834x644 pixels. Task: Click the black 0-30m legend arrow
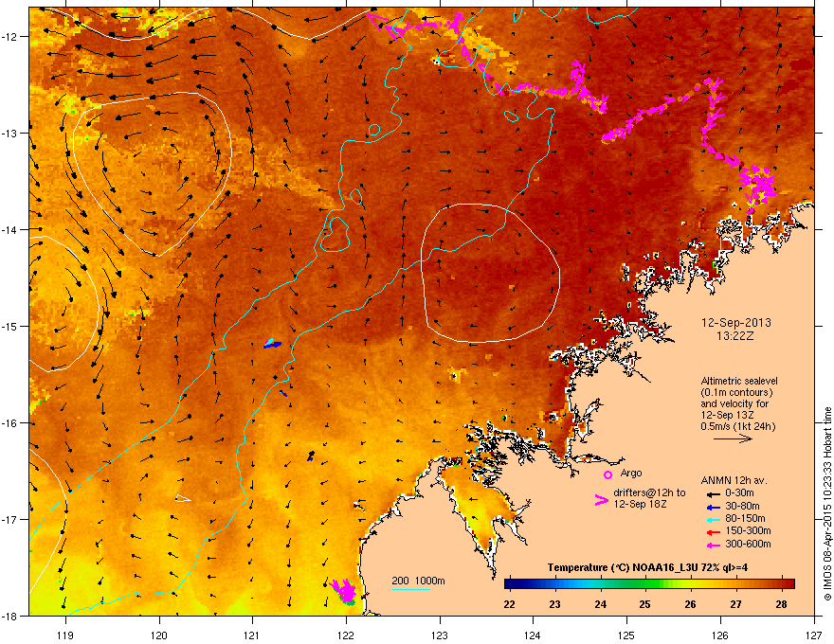coord(714,494)
